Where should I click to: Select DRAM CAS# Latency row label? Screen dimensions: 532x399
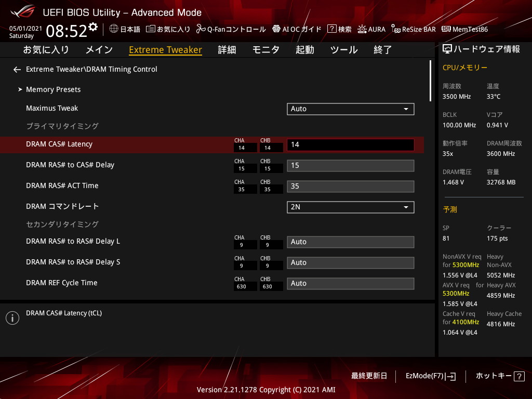click(59, 144)
